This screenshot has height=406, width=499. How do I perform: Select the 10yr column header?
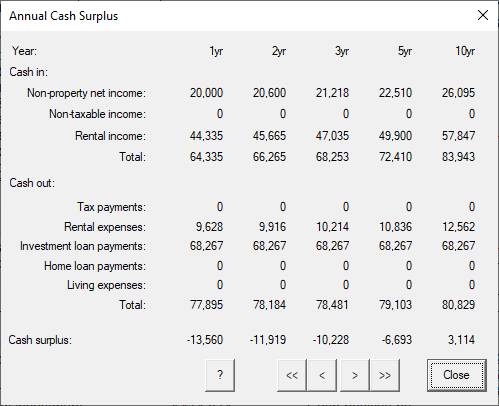[465, 51]
